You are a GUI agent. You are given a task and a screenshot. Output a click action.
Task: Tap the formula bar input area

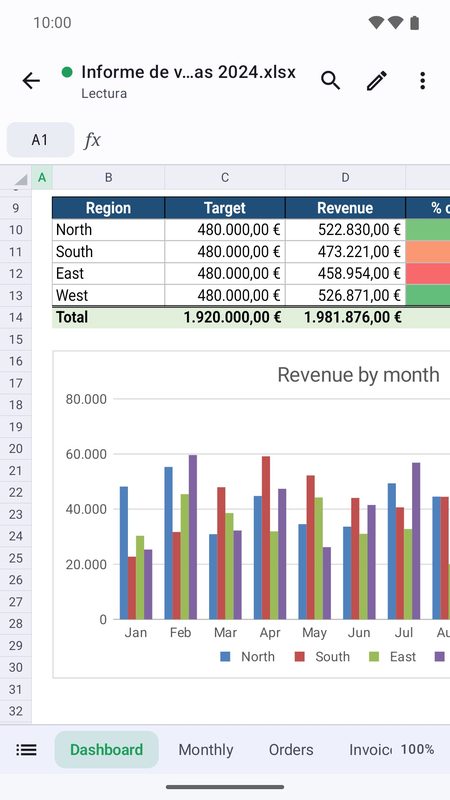276,140
